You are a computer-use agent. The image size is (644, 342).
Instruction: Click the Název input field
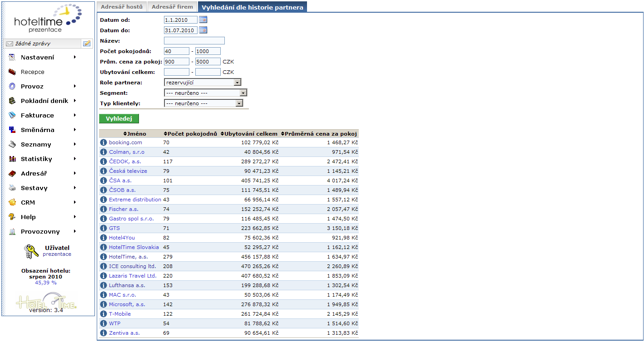tap(194, 41)
